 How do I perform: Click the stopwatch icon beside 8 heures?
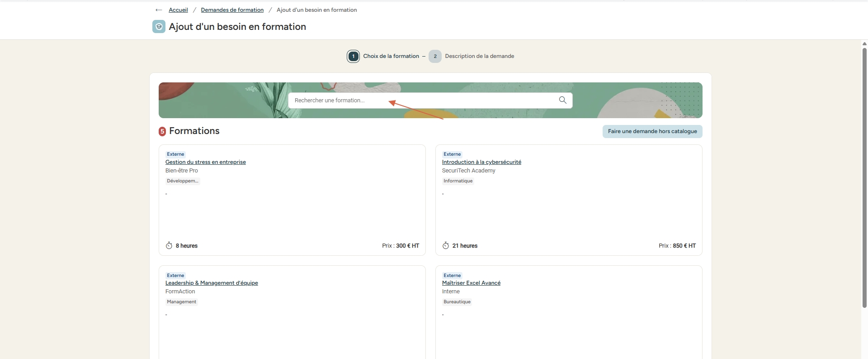169,245
